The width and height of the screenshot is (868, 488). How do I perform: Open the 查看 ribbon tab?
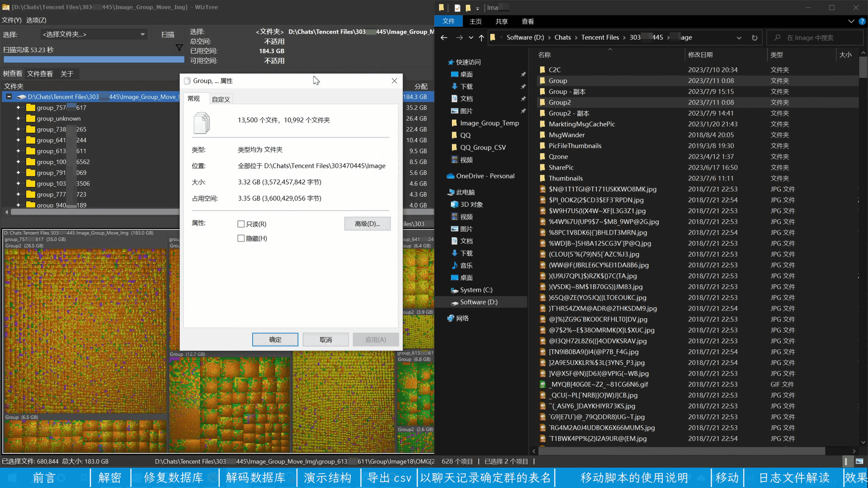[x=528, y=21]
